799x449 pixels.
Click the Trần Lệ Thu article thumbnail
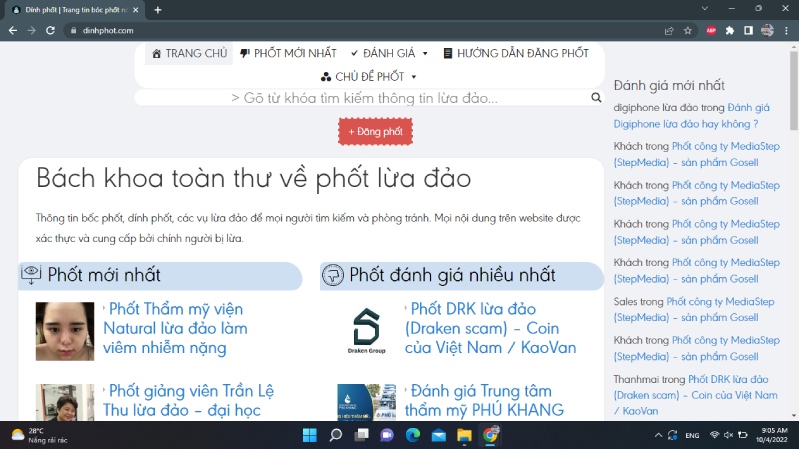pyautogui.click(x=65, y=402)
